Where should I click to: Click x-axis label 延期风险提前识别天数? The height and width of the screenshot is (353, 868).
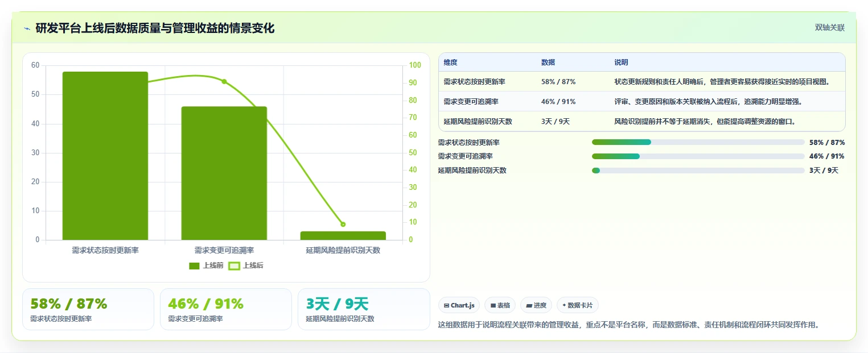pos(343,250)
